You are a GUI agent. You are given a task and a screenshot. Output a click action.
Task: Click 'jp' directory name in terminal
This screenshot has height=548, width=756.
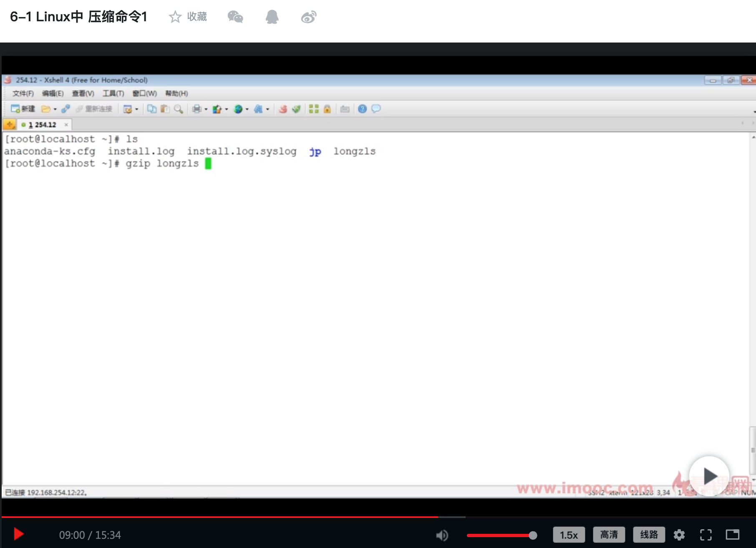click(x=315, y=151)
